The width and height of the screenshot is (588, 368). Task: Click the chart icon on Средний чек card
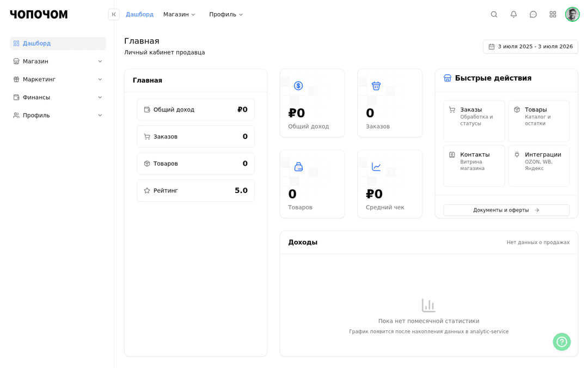click(376, 167)
